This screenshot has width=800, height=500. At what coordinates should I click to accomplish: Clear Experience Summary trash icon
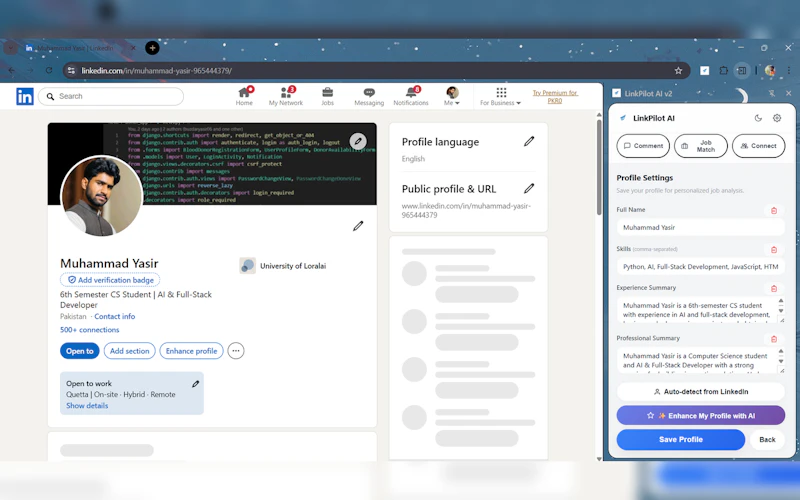[x=774, y=288]
